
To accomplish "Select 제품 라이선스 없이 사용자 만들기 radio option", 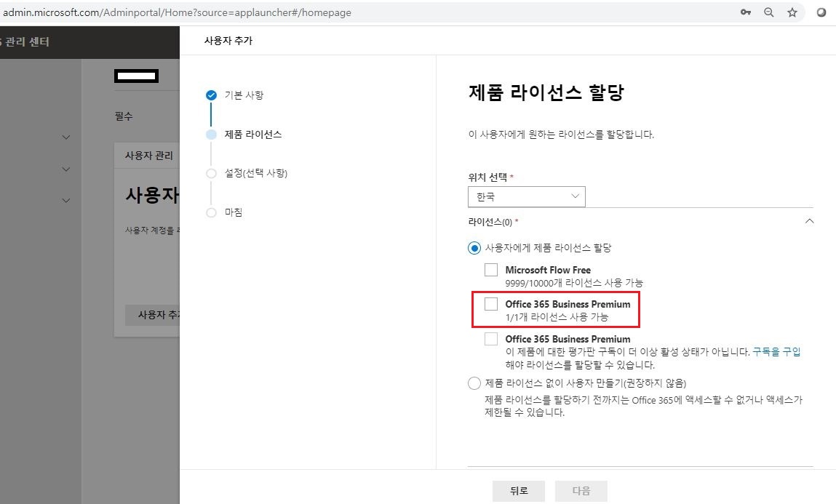I will coord(474,383).
